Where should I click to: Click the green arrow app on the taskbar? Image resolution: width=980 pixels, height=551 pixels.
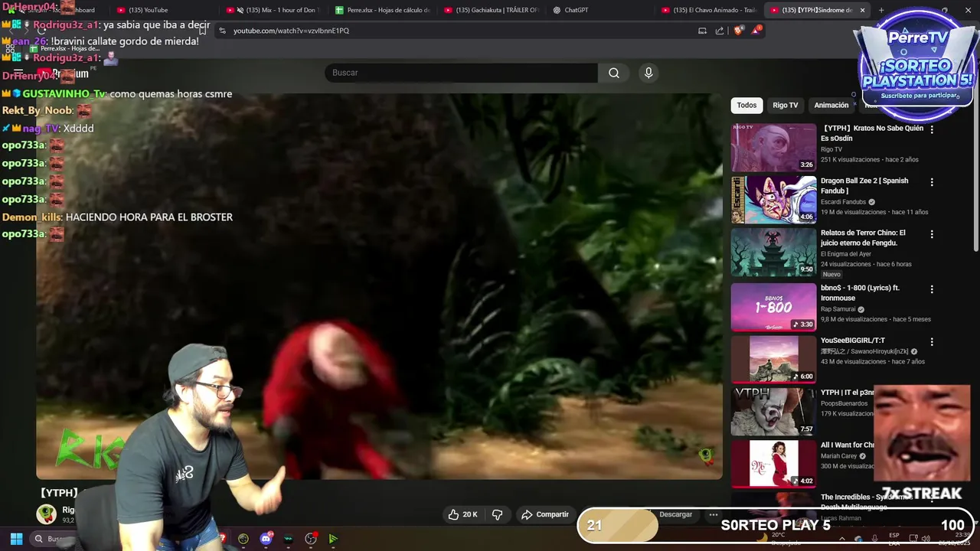click(x=333, y=539)
